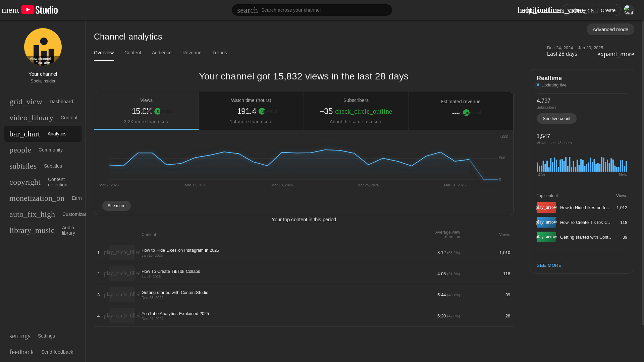644x362 pixels.
Task: Select the Views metric card
Action: 147,111
